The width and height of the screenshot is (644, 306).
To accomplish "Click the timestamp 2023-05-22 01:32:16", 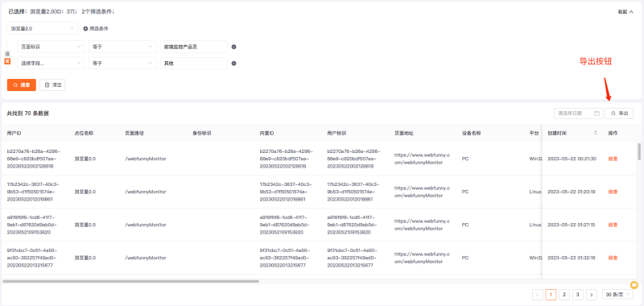I will point(572,258).
